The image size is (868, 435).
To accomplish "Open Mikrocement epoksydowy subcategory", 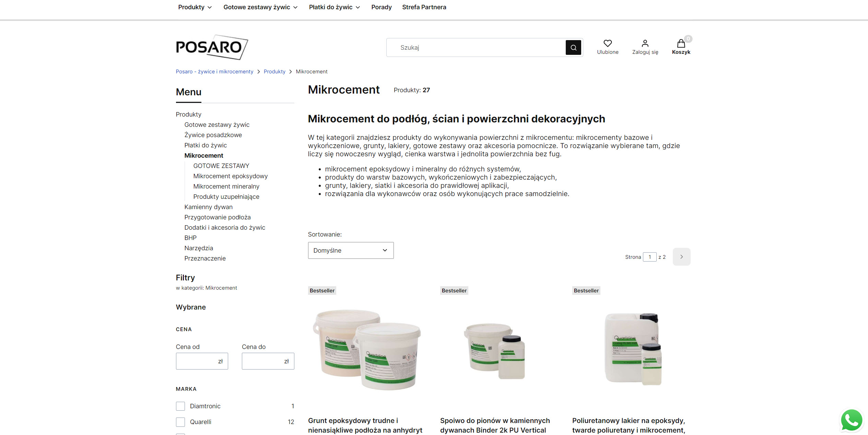I will [x=231, y=176].
